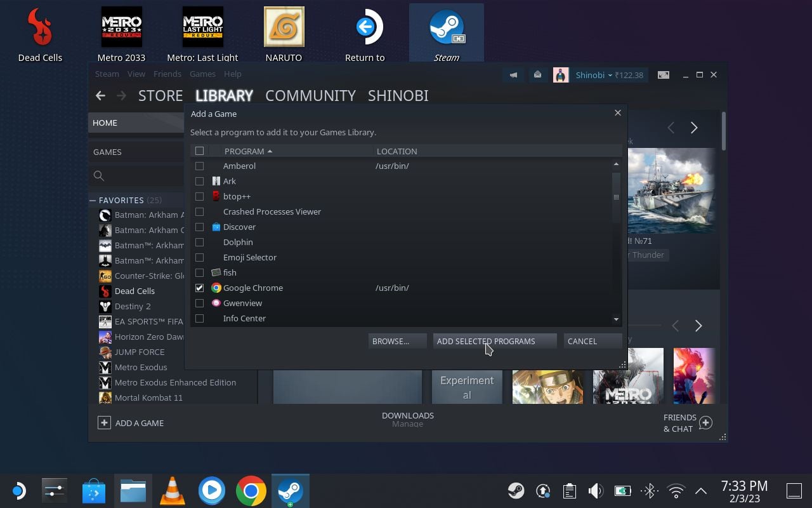Check the Amberol program checkbox
This screenshot has height=508, width=812.
pyautogui.click(x=199, y=166)
